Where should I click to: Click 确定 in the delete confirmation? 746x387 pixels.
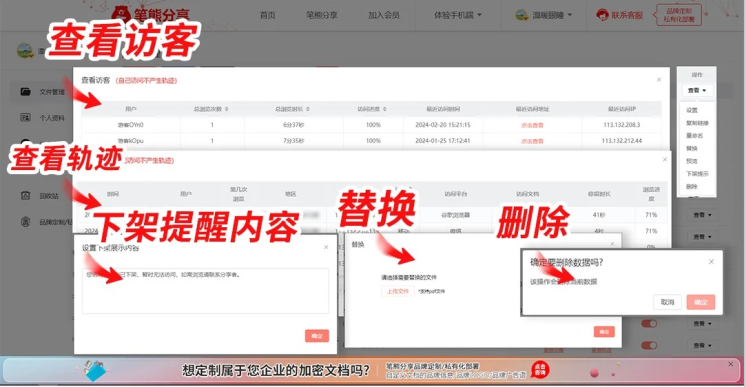click(x=701, y=302)
